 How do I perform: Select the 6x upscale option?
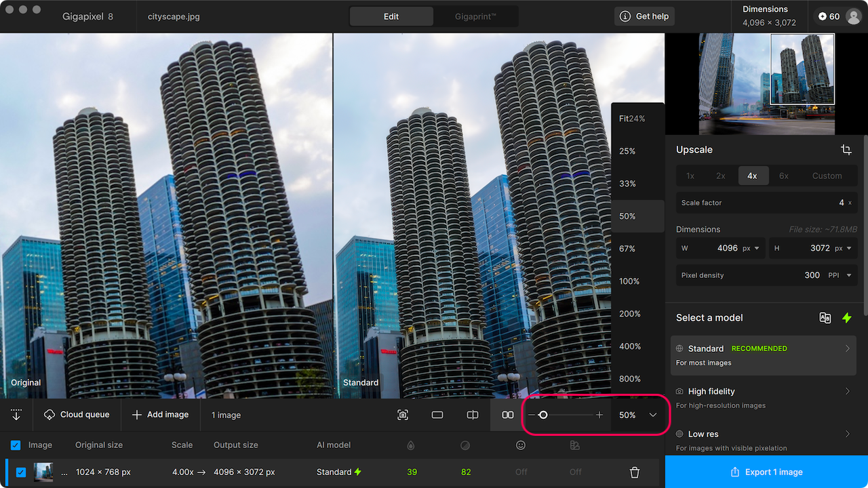tap(784, 176)
